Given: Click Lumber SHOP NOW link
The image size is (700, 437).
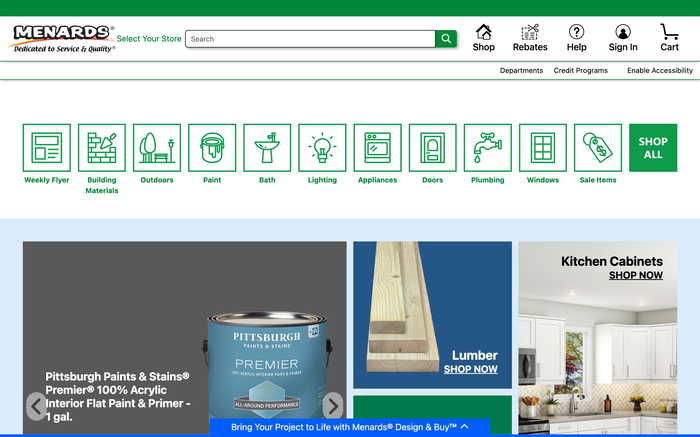Looking at the screenshot, I should click(471, 369).
